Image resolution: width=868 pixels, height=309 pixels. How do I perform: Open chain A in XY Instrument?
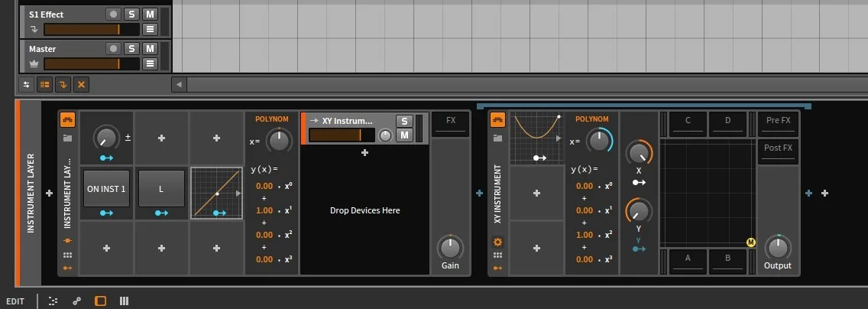688,262
